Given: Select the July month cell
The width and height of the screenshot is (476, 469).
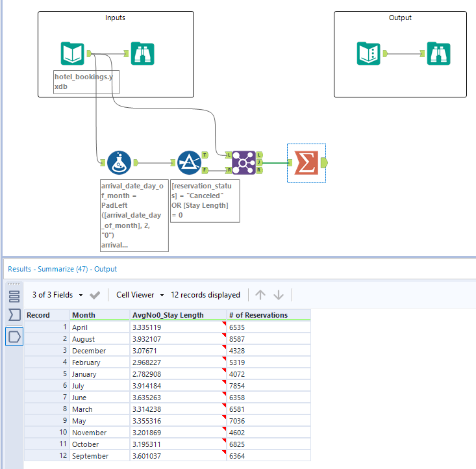Looking at the screenshot, I should point(99,386).
